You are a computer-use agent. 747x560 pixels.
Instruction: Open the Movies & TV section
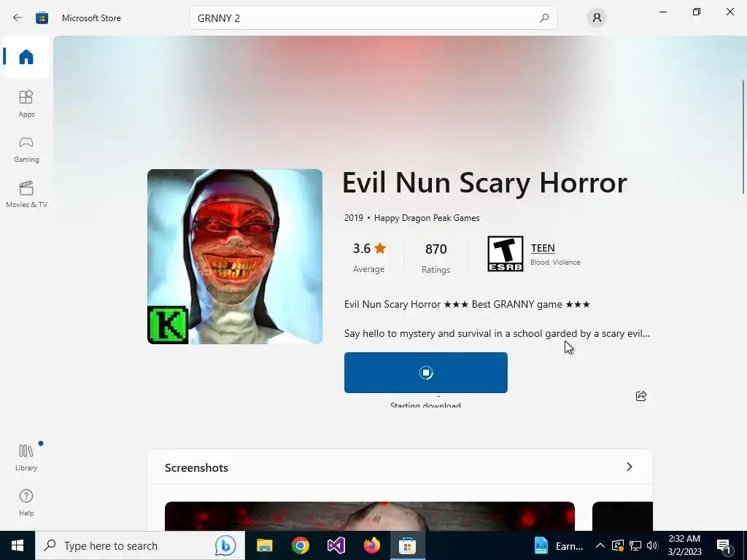(x=26, y=194)
